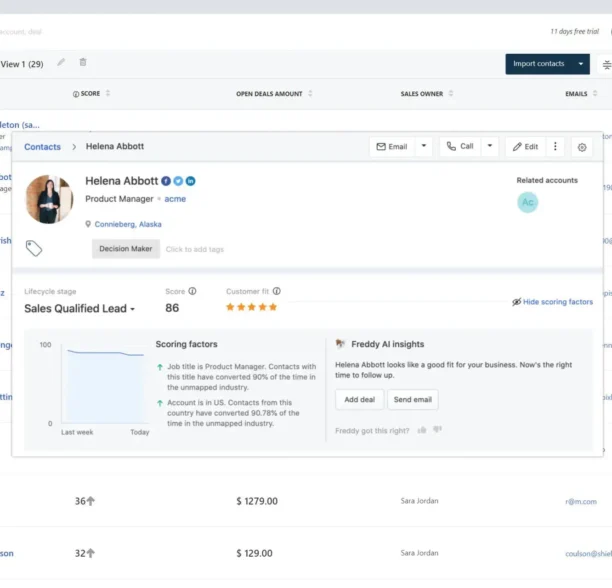Viewport: 612px width, 588px height.
Task: Click the Send email button
Action: click(x=413, y=400)
